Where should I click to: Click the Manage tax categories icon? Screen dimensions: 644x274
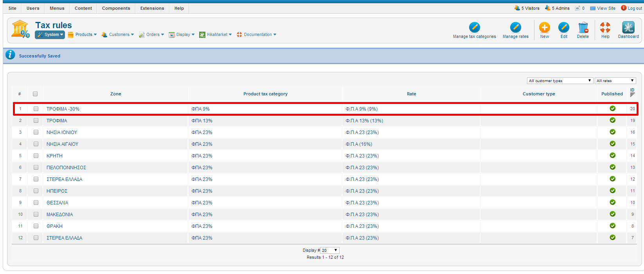[474, 27]
